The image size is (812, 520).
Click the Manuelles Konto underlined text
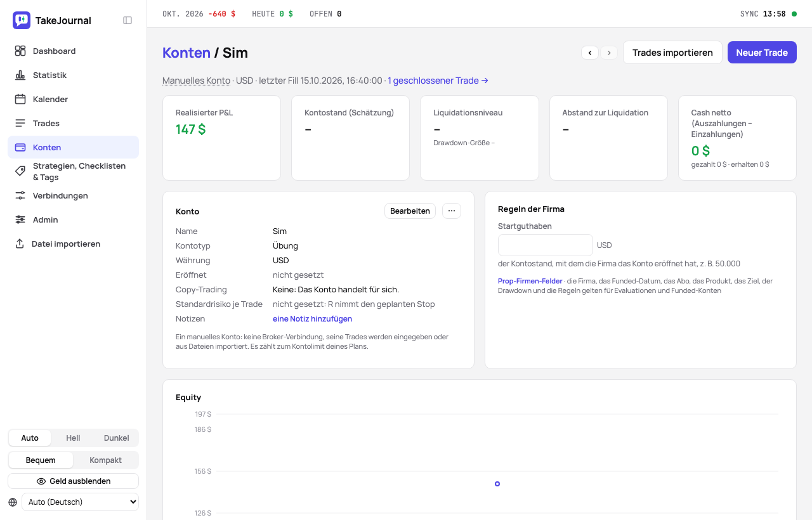pos(196,81)
